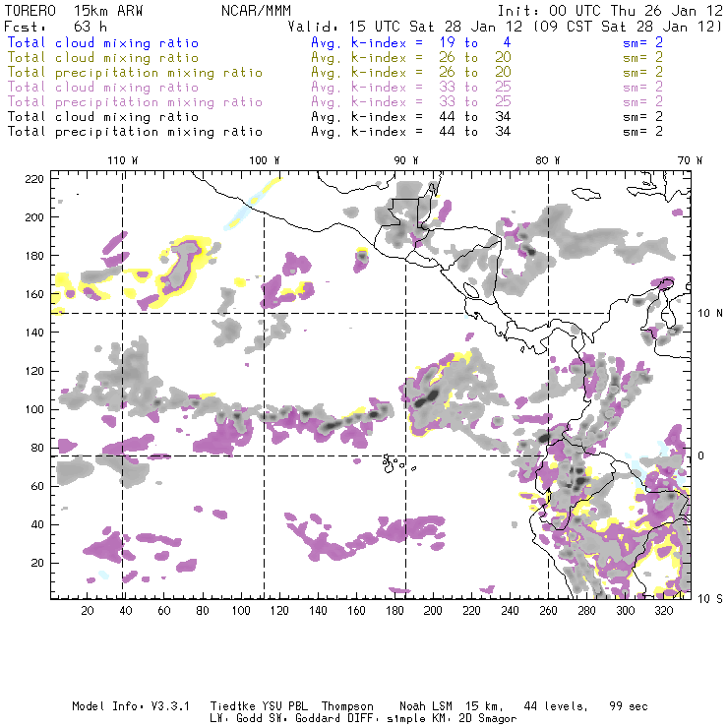
Task: Select the blue 'sm= 2' value
Action: pos(642,43)
